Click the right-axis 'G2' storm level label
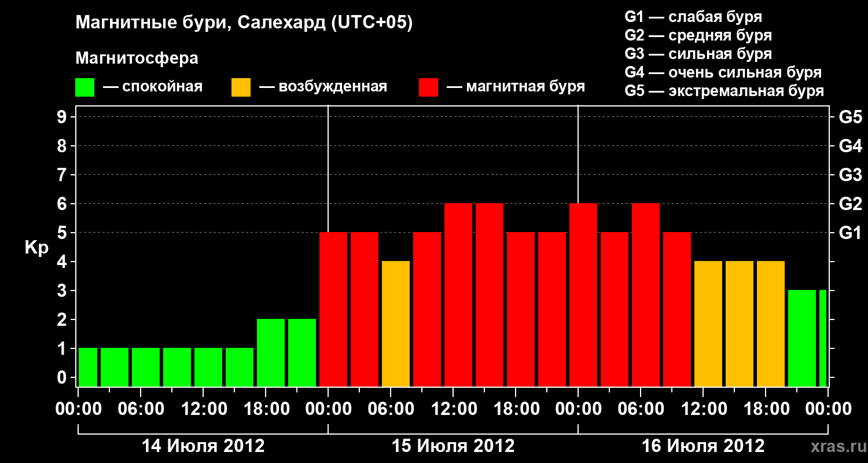This screenshot has width=868, height=463. pyautogui.click(x=851, y=204)
